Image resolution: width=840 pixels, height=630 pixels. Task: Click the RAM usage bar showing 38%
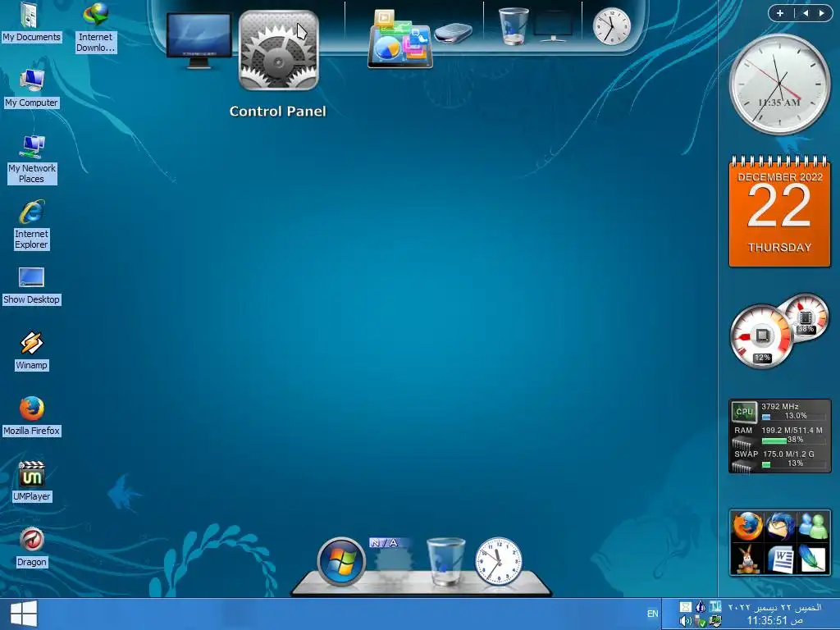click(x=792, y=440)
